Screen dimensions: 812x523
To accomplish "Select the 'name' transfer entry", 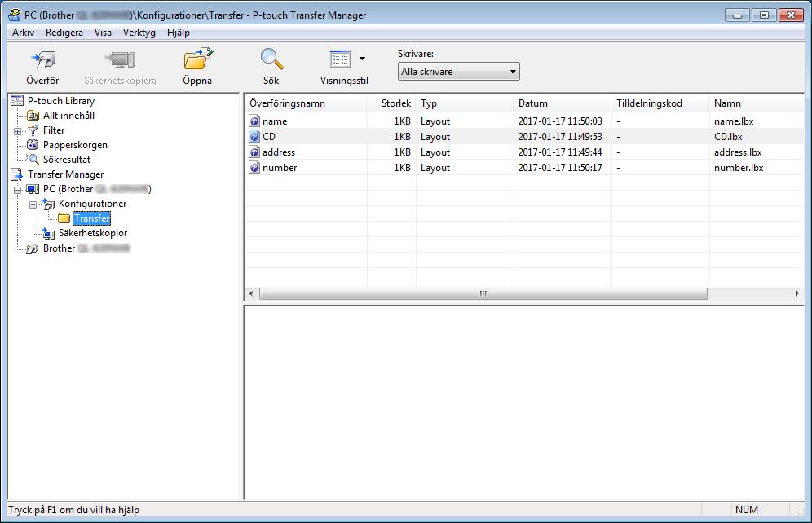I will pos(275,121).
